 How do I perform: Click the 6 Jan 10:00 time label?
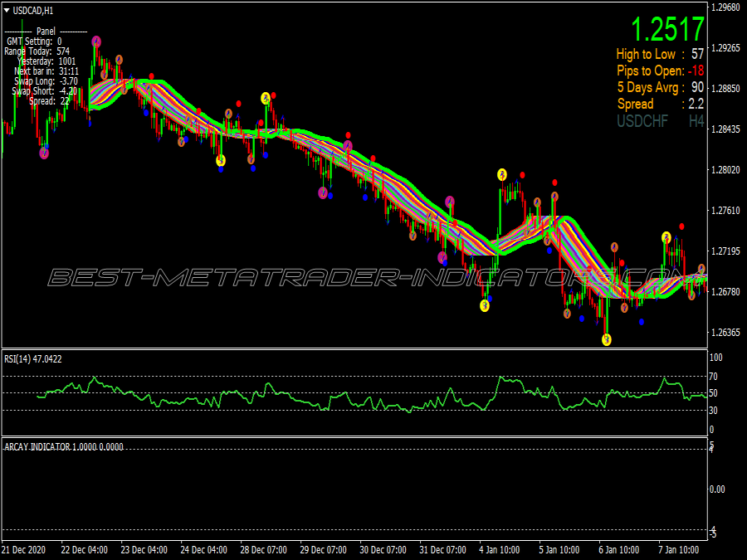click(x=619, y=550)
